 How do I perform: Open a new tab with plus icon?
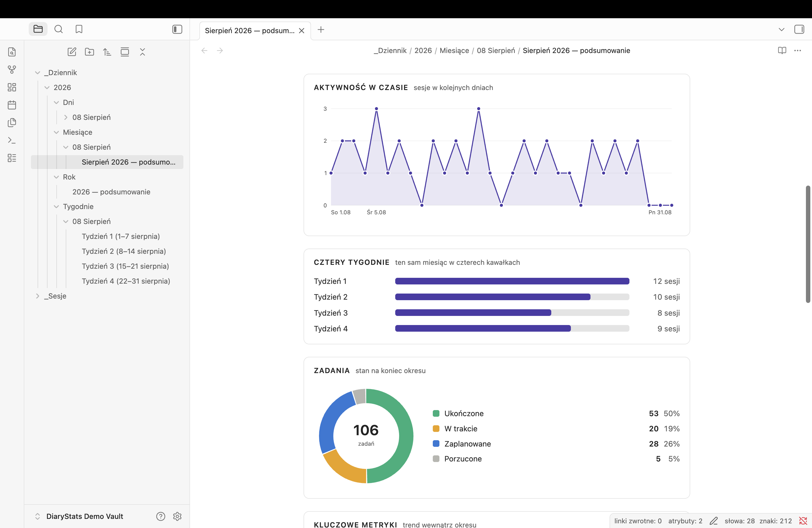[x=321, y=30]
